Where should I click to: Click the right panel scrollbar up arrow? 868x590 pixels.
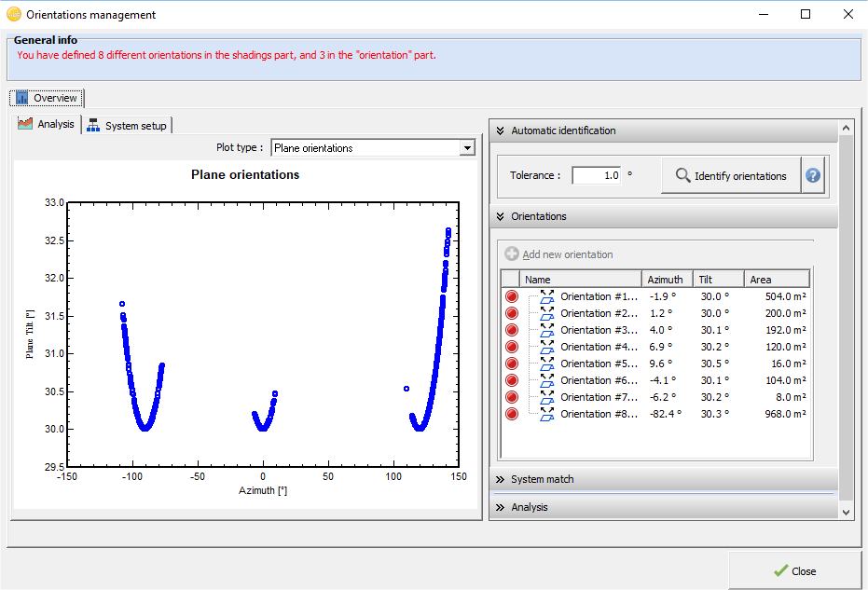click(846, 128)
